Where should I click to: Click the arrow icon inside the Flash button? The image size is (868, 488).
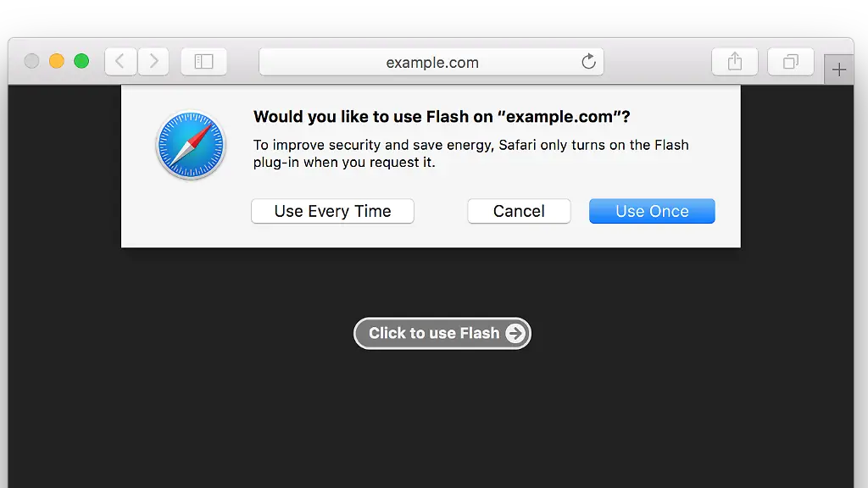[515, 333]
